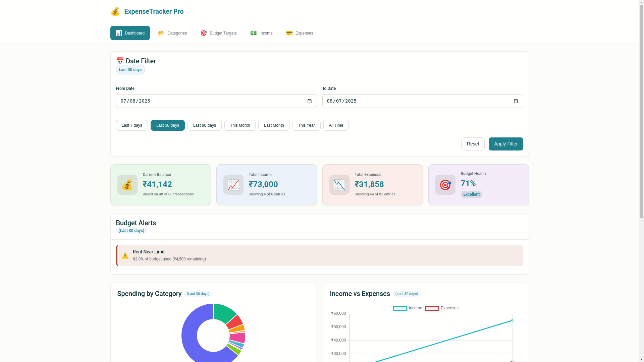Click 'Based on 48 of 88 transactions' text
The height and width of the screenshot is (362, 644).
pyautogui.click(x=168, y=194)
